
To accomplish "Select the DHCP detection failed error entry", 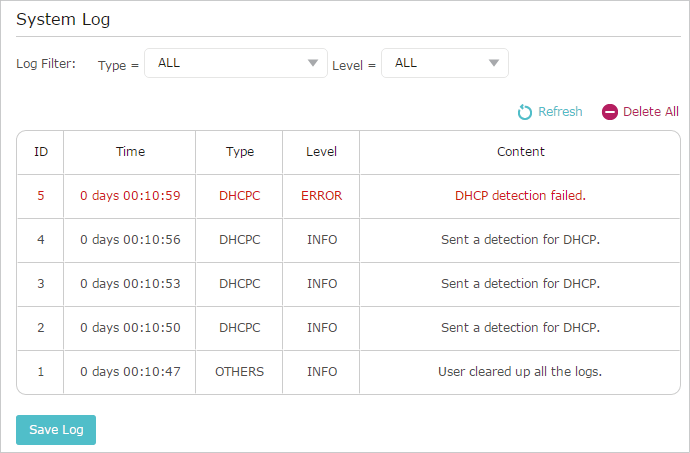I will point(349,196).
